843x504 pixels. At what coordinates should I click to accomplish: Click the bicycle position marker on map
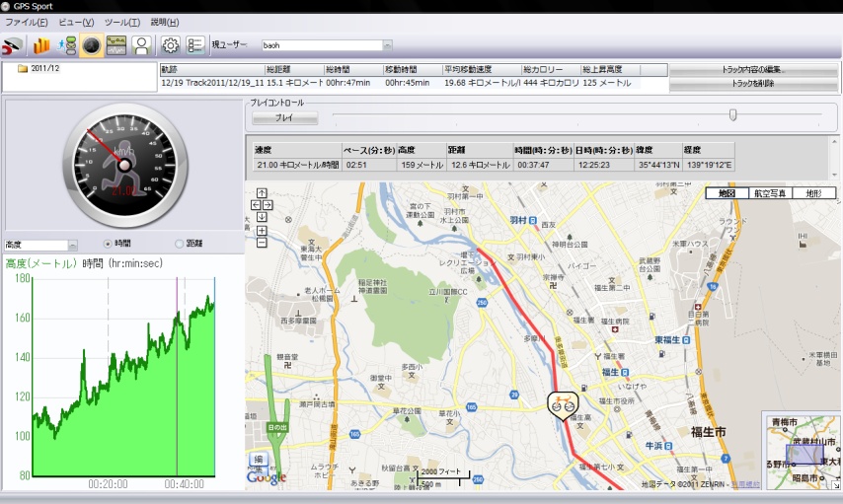pyautogui.click(x=562, y=403)
